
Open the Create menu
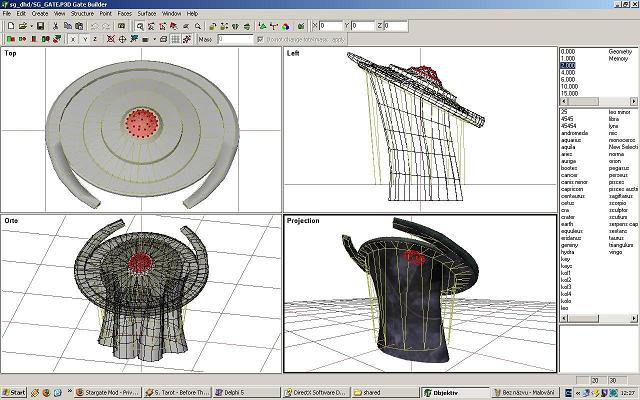[x=40, y=13]
